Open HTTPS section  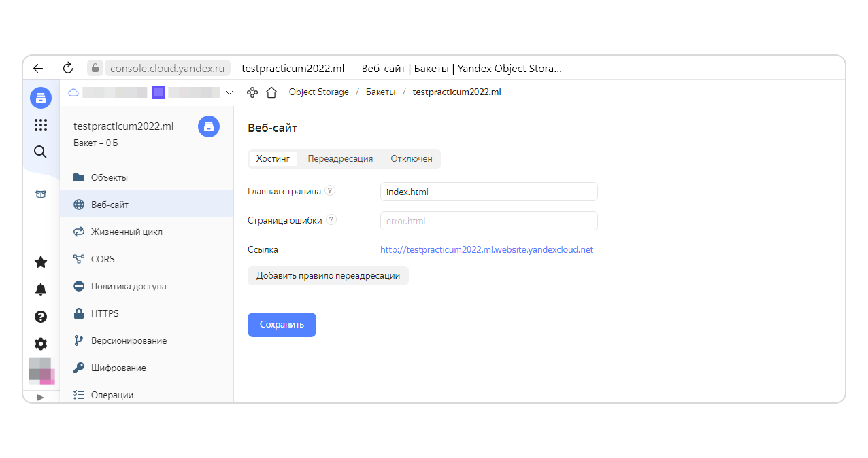(x=147, y=313)
